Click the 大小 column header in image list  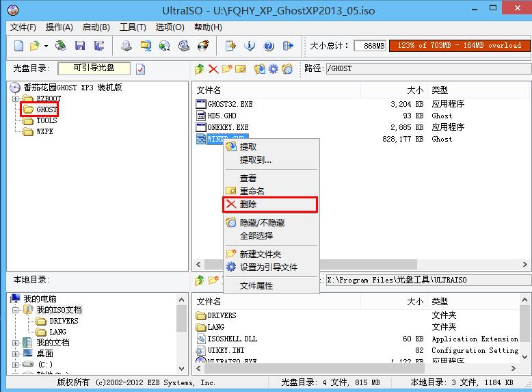(414, 90)
